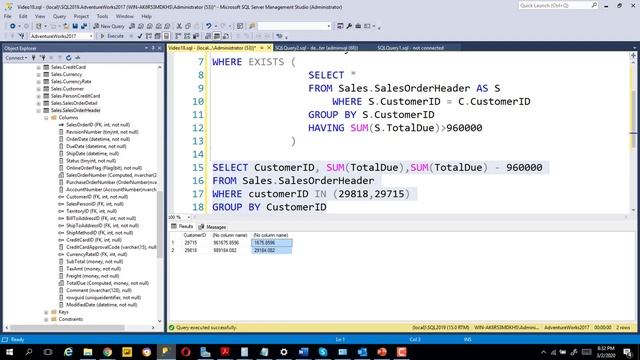Screen dimensions: 640x360
Task: Execute the query with the Execute button
Action: coord(112,36)
